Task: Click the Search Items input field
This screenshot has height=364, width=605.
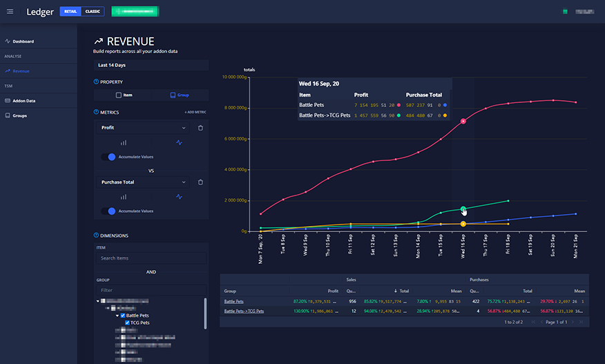Action: pyautogui.click(x=151, y=258)
